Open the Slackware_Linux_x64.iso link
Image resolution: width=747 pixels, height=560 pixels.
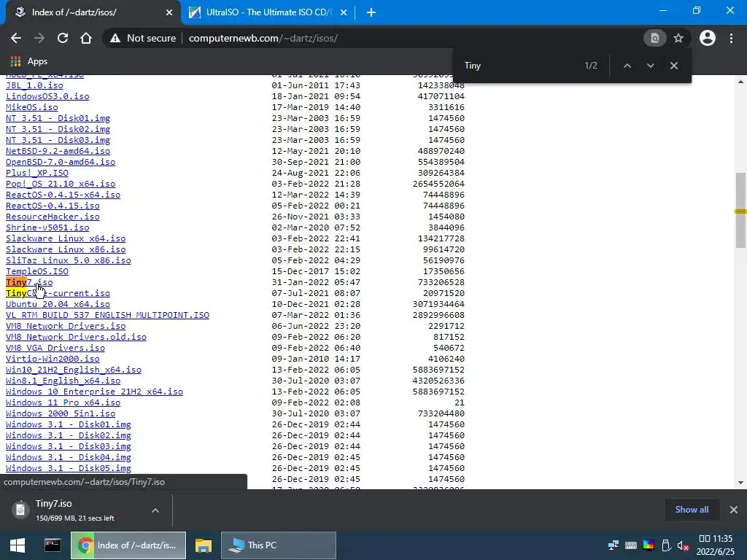pos(66,238)
